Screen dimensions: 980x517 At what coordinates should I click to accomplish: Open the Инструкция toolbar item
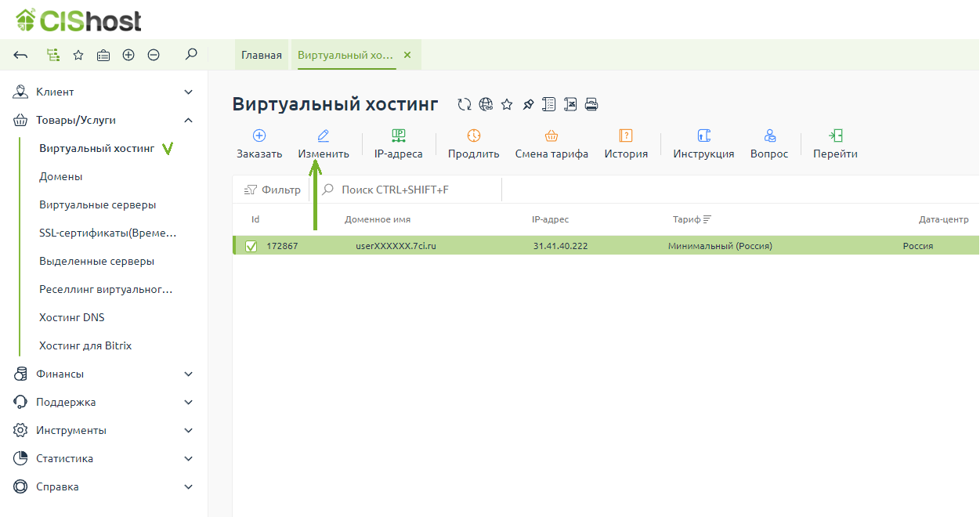coord(703,143)
